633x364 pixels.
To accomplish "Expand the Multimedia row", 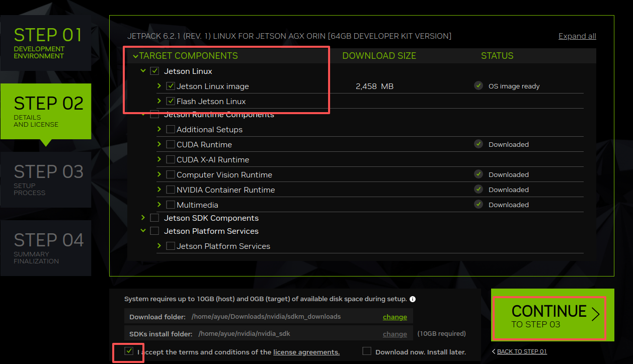I will [x=160, y=205].
